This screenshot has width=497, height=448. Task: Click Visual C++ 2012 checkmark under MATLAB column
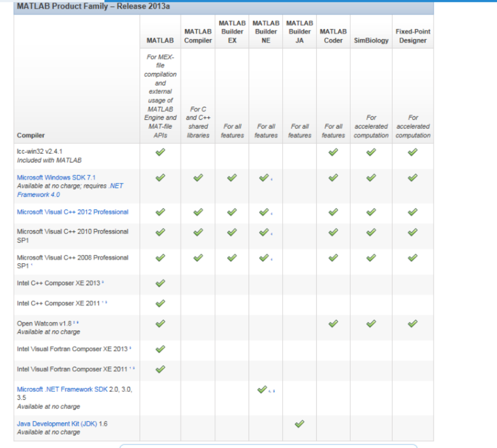point(160,212)
